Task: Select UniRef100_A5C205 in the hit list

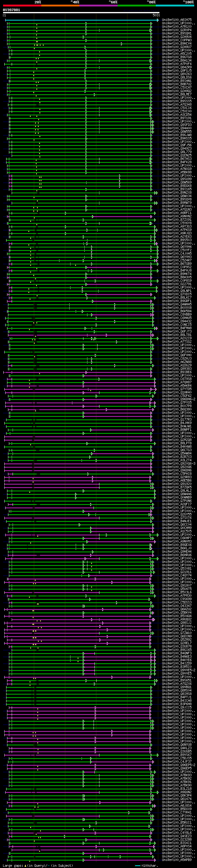Action: click(177, 54)
